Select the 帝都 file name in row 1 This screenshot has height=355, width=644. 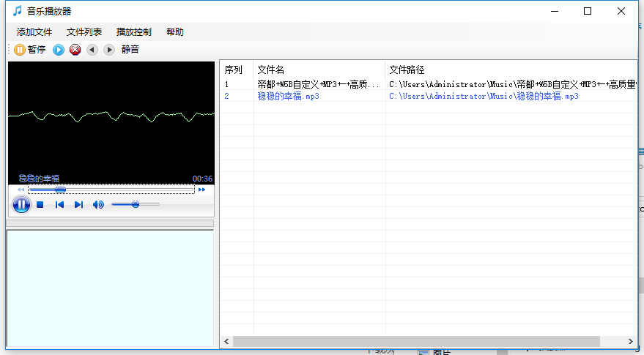[318, 85]
